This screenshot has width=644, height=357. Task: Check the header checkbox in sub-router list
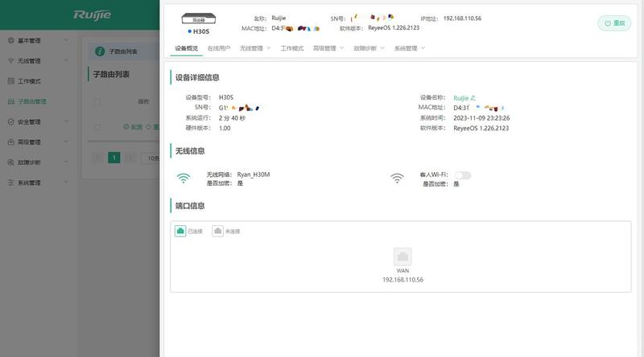tap(97, 101)
